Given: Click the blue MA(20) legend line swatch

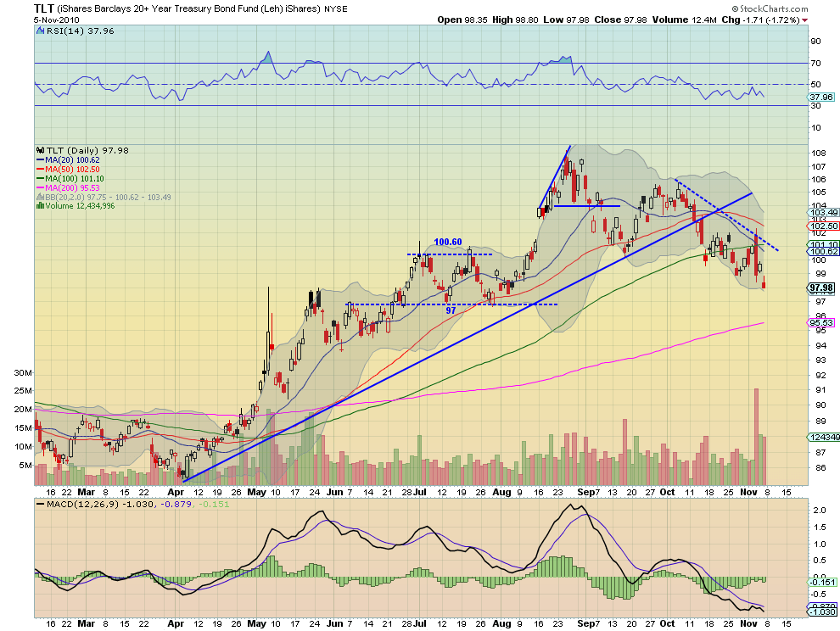Looking at the screenshot, I should pos(40,160).
